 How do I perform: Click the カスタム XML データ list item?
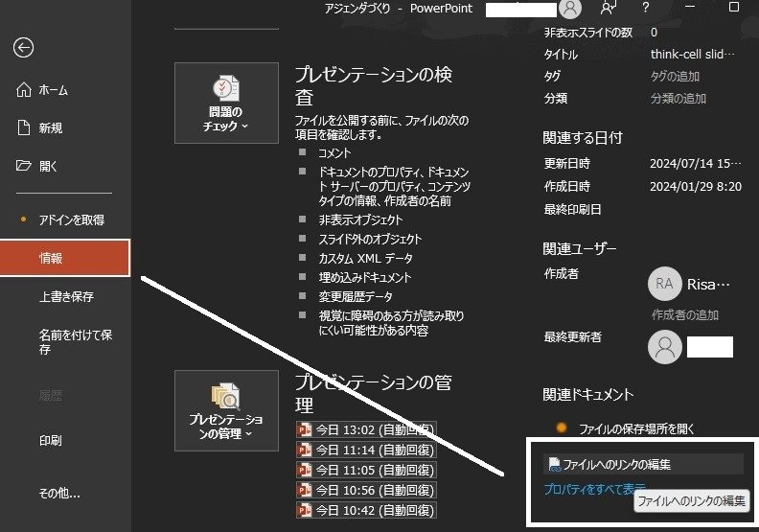click(365, 259)
